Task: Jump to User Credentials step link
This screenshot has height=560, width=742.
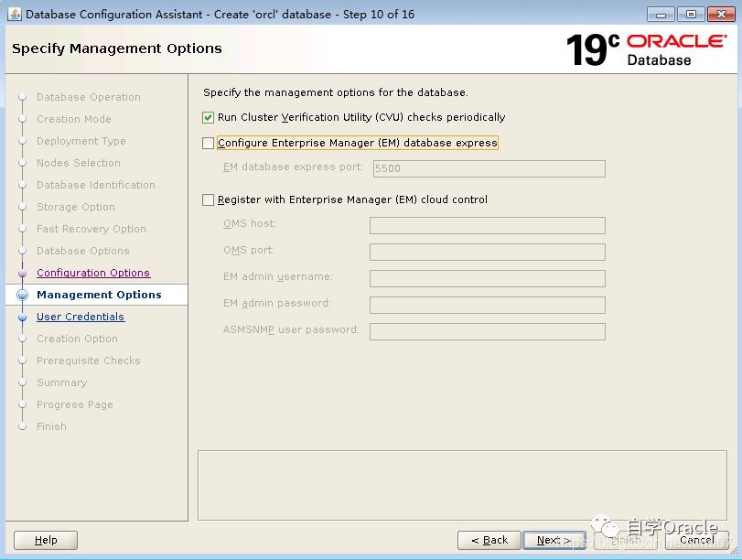Action: [81, 317]
